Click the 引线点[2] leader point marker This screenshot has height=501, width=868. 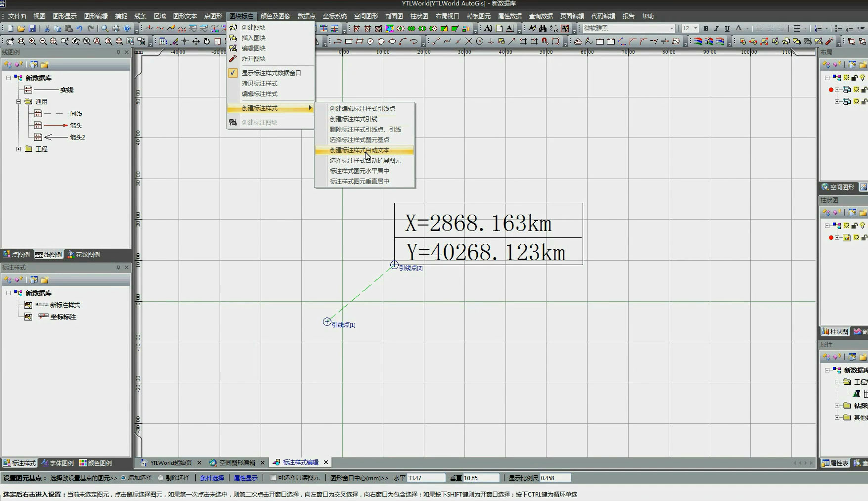(394, 265)
